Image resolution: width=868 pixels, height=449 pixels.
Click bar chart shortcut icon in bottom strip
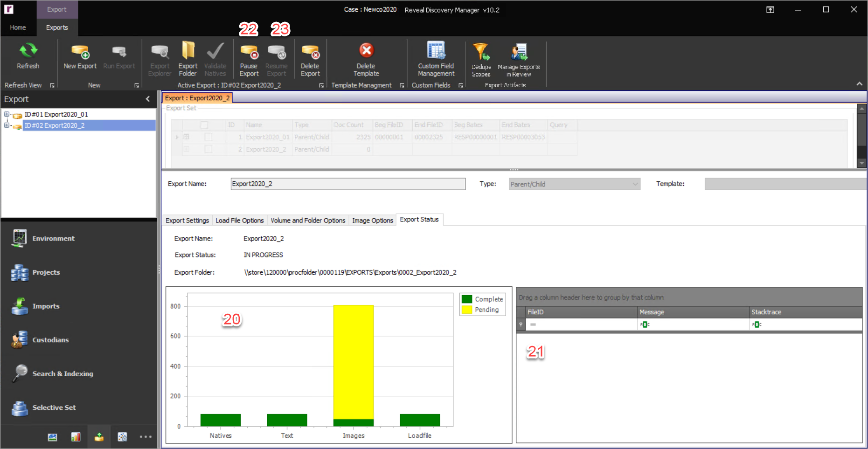(76, 437)
